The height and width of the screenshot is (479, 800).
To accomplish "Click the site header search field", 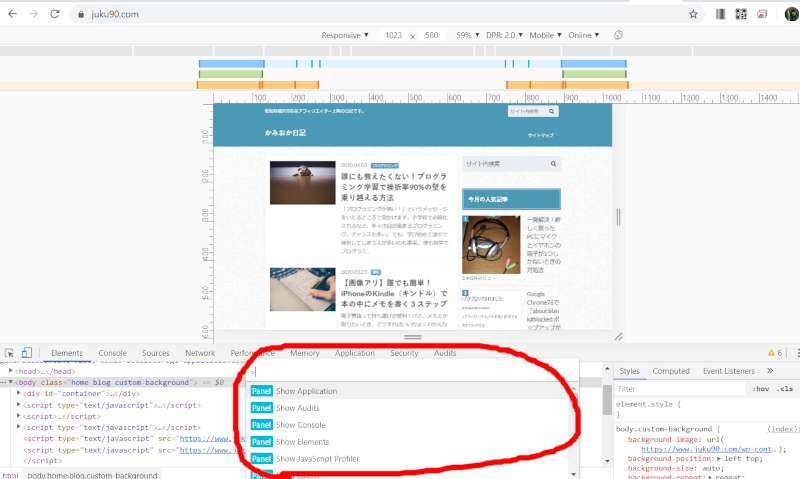I will [528, 111].
